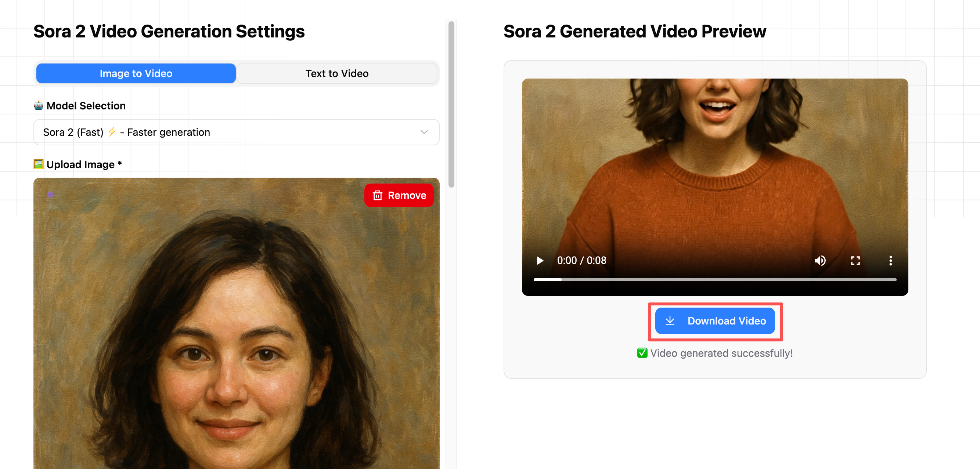Seek to middle of video progress bar
980x475 pixels.
(x=714, y=279)
